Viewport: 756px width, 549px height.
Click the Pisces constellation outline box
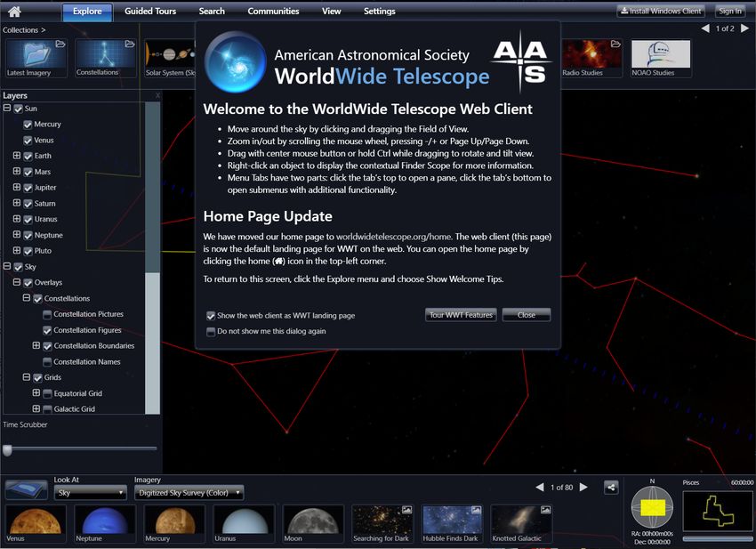[718, 512]
